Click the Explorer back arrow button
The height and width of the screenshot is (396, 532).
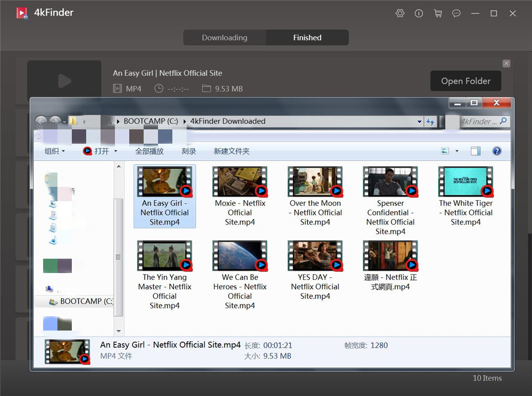(40, 121)
